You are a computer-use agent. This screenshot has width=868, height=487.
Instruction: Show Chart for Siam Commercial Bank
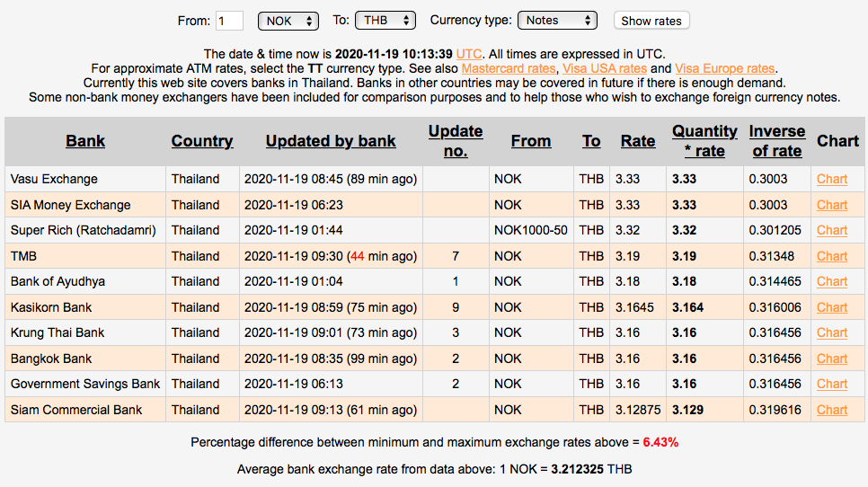[x=832, y=410]
